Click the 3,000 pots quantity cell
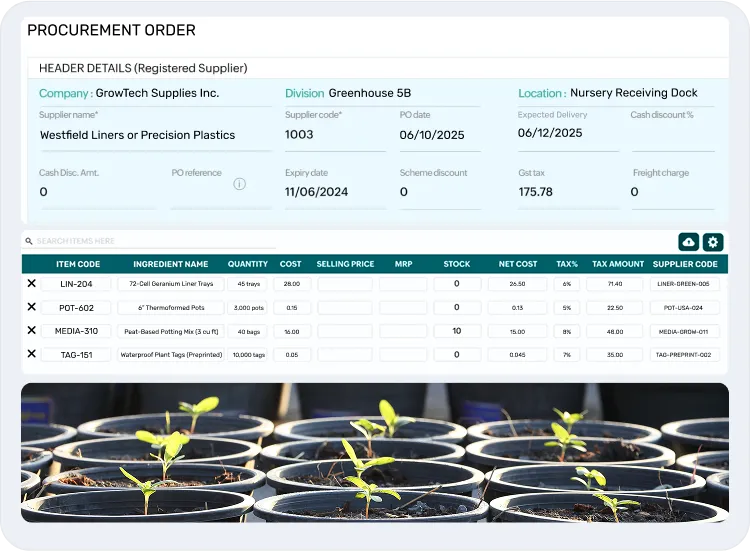 (x=248, y=308)
